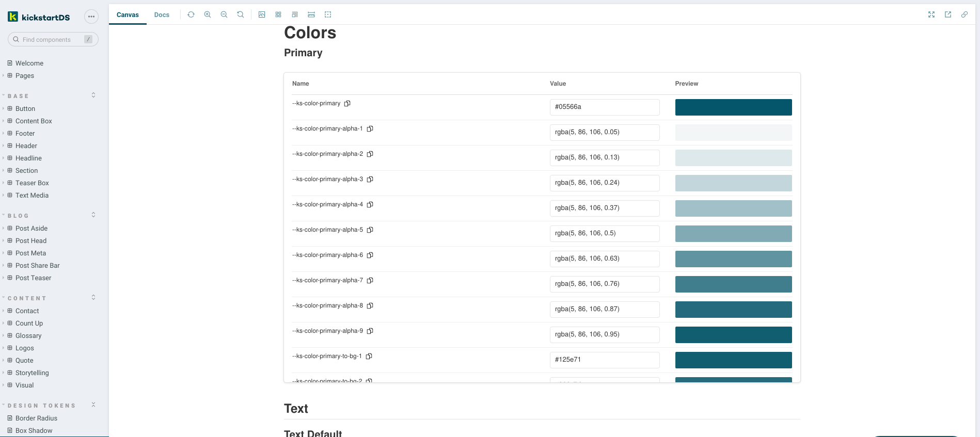
Task: Open the Welcome docs page
Action: 29,63
